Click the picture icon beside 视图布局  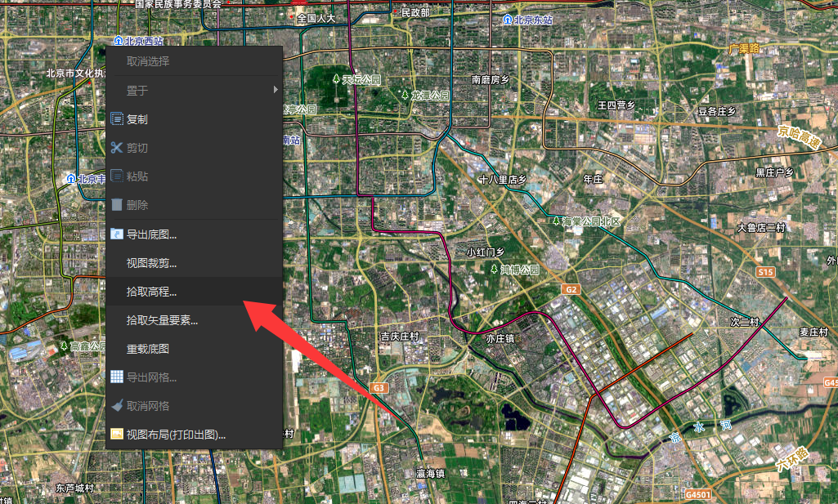(117, 434)
